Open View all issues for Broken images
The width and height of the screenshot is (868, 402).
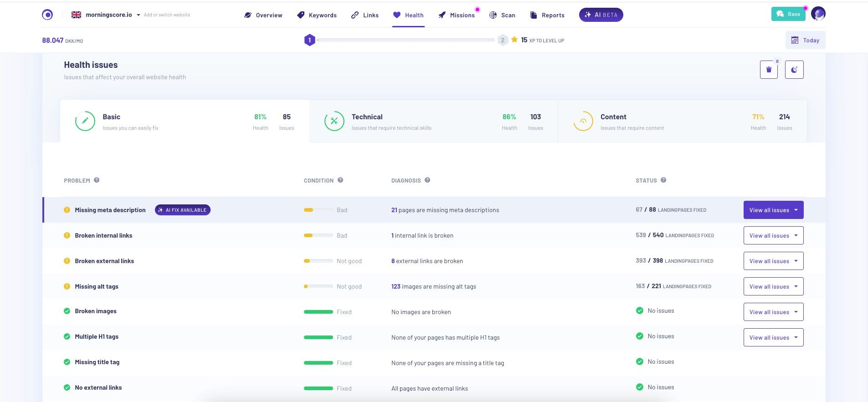(x=773, y=312)
